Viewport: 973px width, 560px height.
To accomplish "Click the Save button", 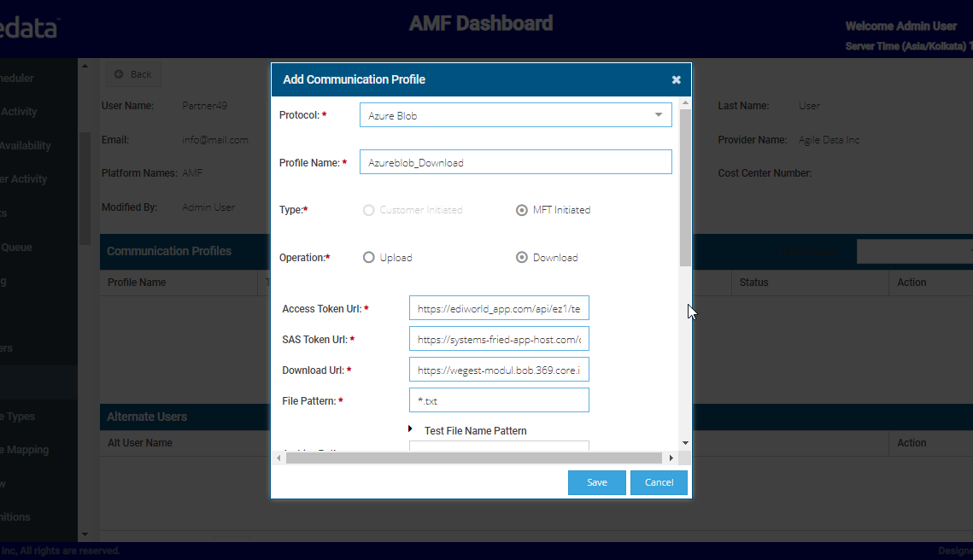I will 596,482.
